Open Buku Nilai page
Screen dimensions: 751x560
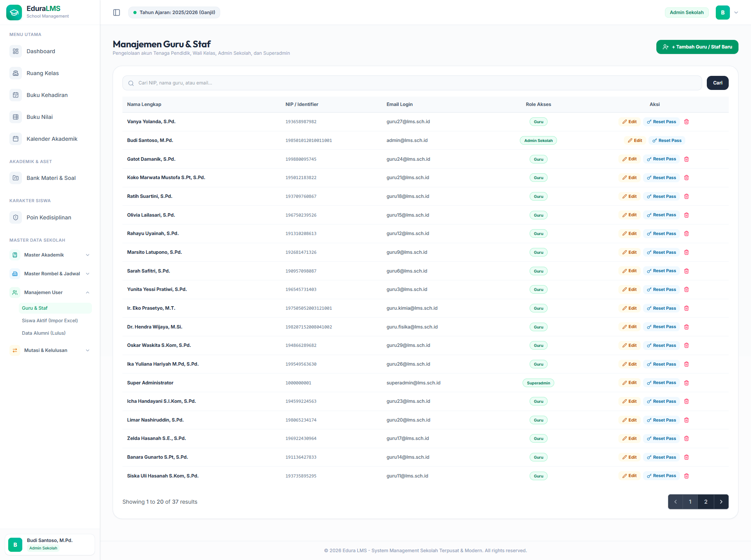pos(50,117)
